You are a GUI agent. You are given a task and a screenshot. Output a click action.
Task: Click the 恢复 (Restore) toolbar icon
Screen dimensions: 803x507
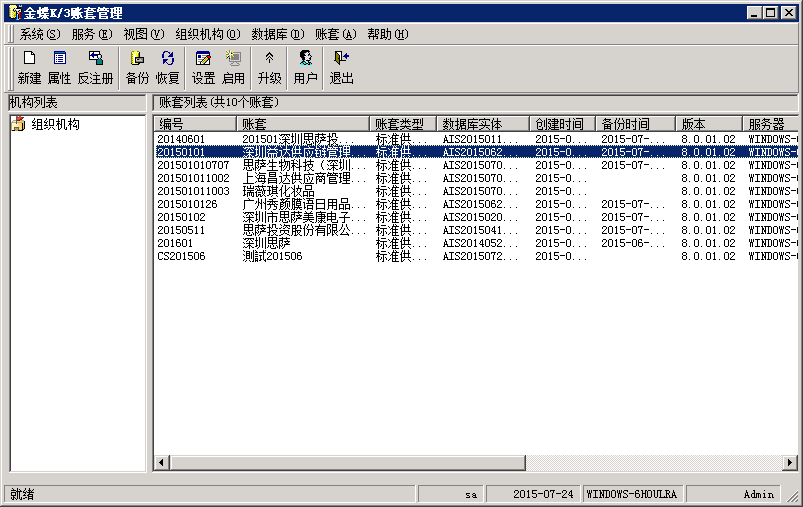167,68
